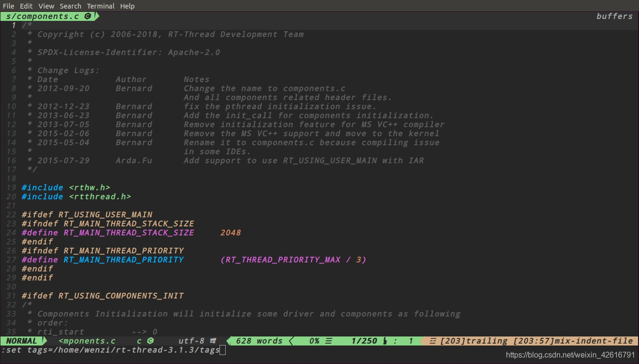
Task: Click the 'fix the pthread initialization issue' note
Action: [280, 106]
